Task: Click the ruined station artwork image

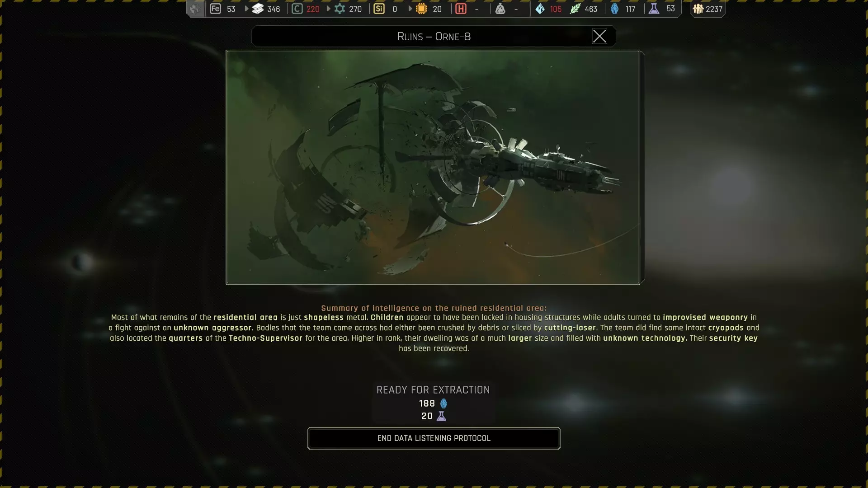Action: (x=433, y=167)
